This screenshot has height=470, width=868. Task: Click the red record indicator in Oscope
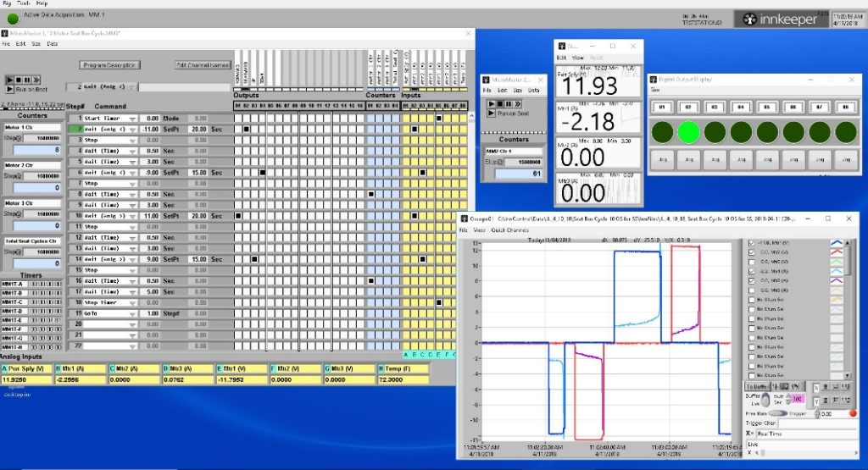click(853, 413)
